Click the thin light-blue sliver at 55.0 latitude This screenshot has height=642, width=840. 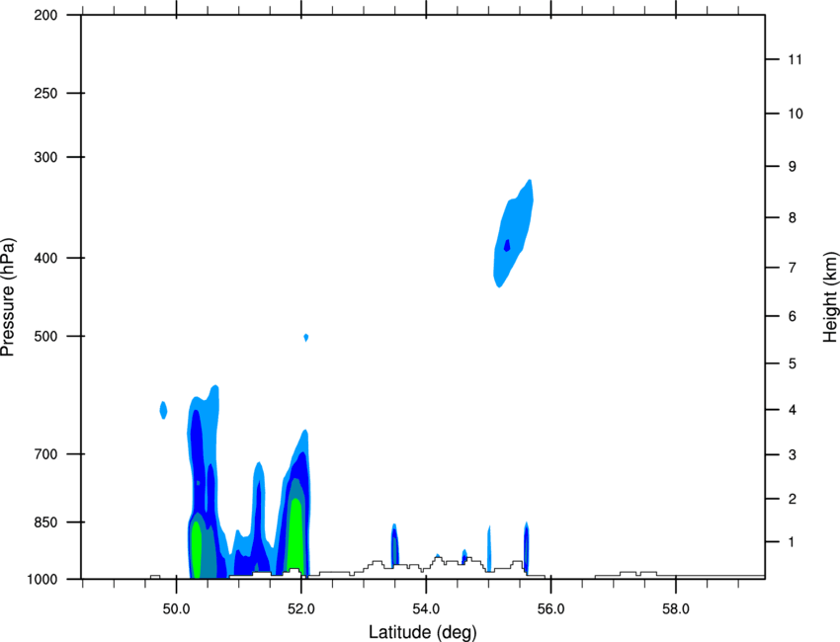coord(489,549)
